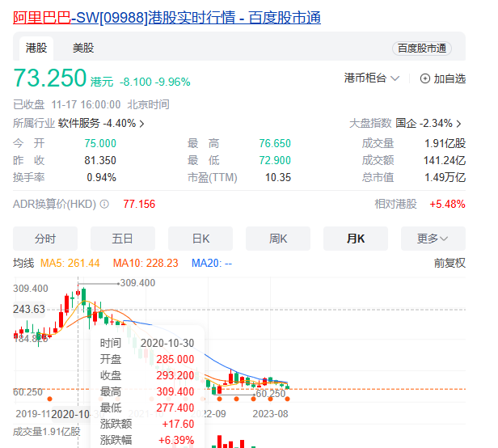Click the tooltip 收盘 value 293.200
This screenshot has width=498, height=448.
pyautogui.click(x=175, y=375)
